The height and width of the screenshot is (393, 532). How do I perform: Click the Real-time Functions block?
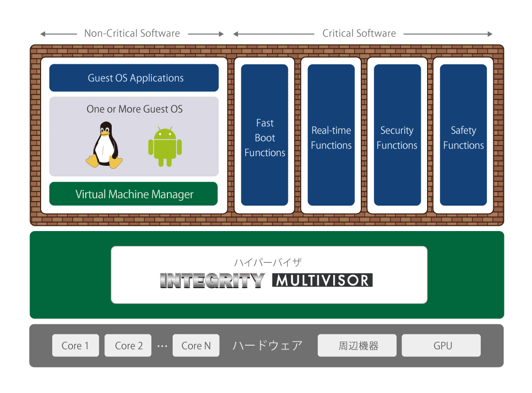(x=331, y=135)
